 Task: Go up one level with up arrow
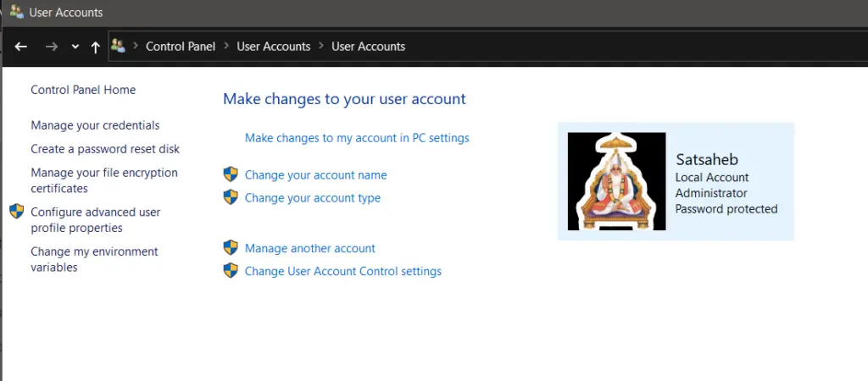[95, 47]
